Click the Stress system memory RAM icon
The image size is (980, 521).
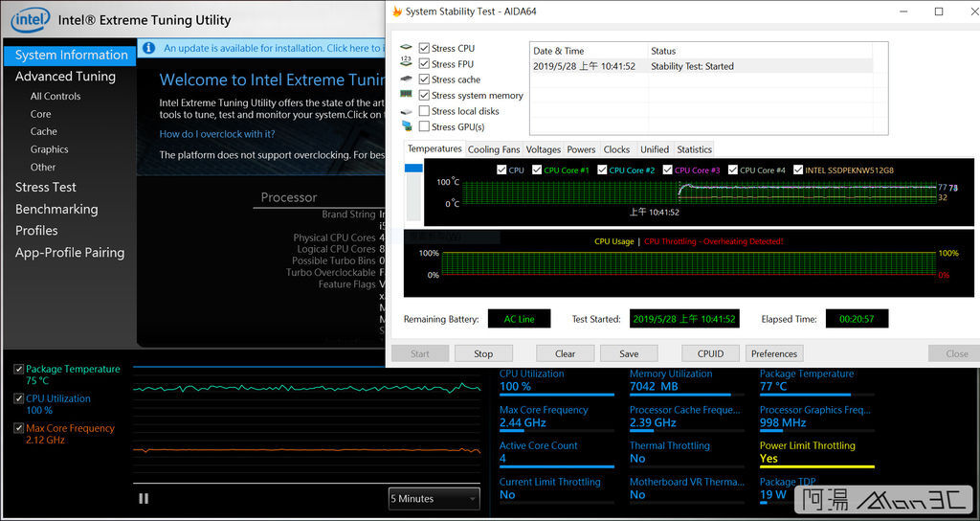click(406, 95)
